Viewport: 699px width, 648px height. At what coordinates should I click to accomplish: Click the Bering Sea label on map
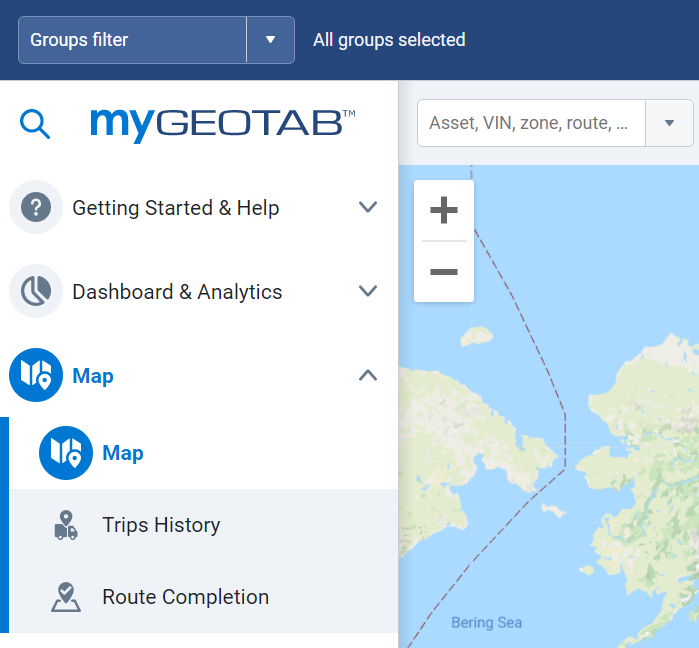[x=486, y=623]
